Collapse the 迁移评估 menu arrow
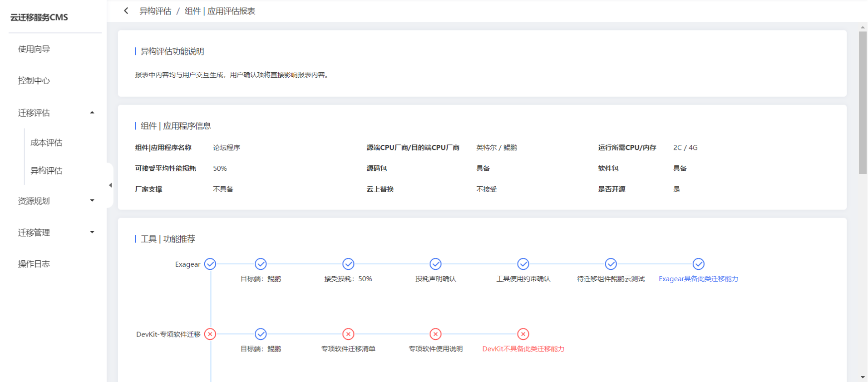868x382 pixels. 92,113
